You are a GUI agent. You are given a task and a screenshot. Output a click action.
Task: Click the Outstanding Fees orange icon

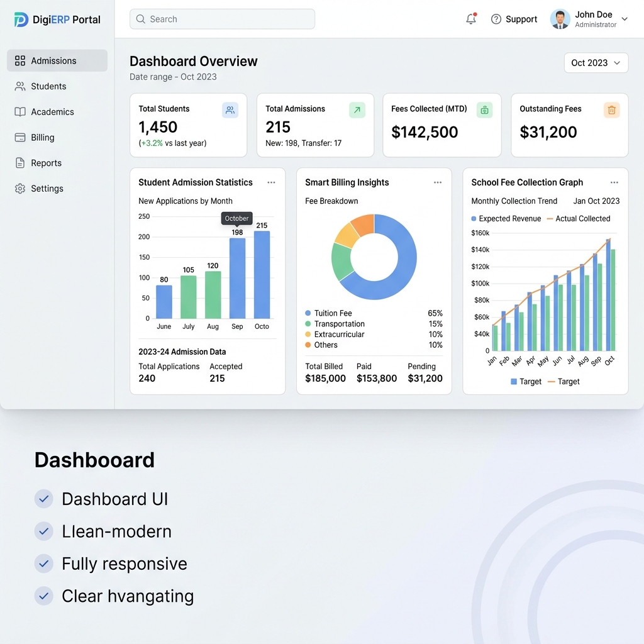point(611,110)
